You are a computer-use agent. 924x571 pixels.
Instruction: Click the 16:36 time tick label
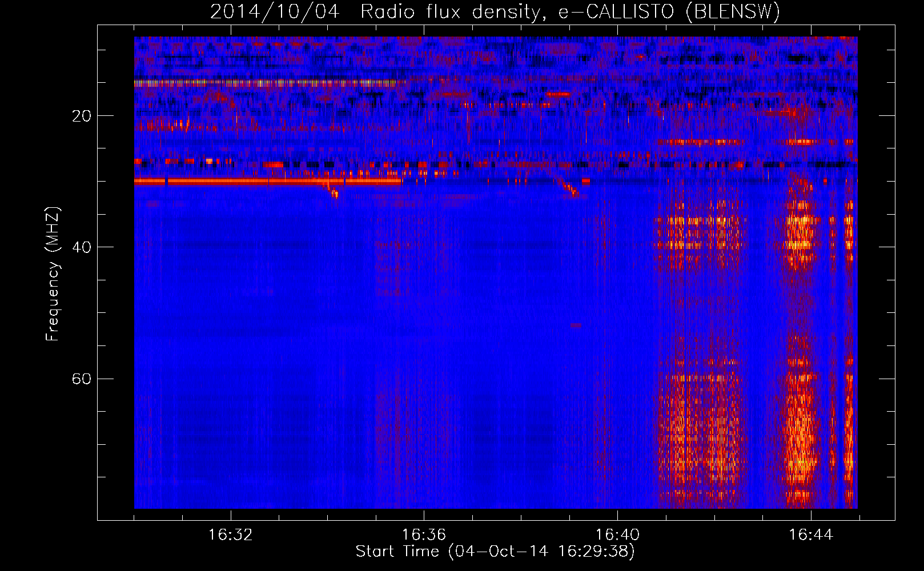pos(424,535)
